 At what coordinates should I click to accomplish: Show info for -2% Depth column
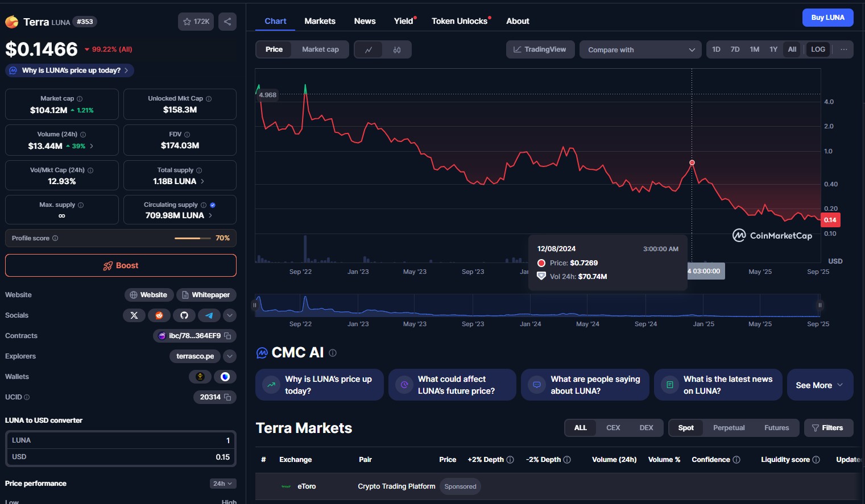[x=567, y=460]
